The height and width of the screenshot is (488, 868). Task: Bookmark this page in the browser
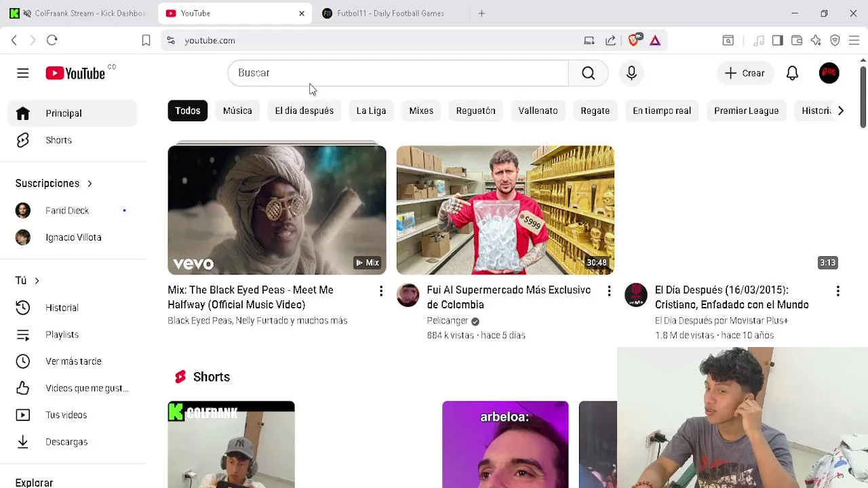146,41
